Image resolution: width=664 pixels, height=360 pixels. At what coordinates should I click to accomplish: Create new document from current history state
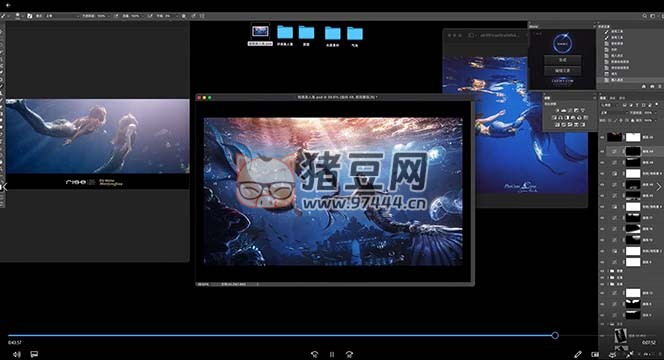[644, 86]
